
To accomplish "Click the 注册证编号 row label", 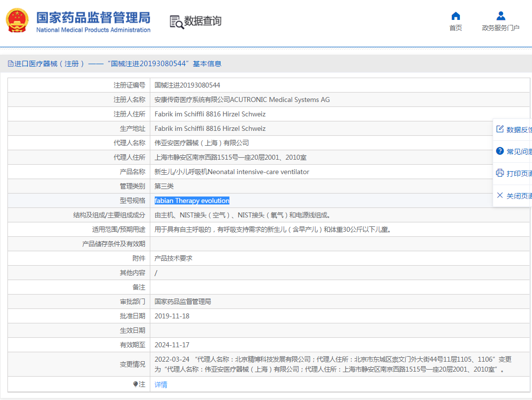I will [x=129, y=85].
